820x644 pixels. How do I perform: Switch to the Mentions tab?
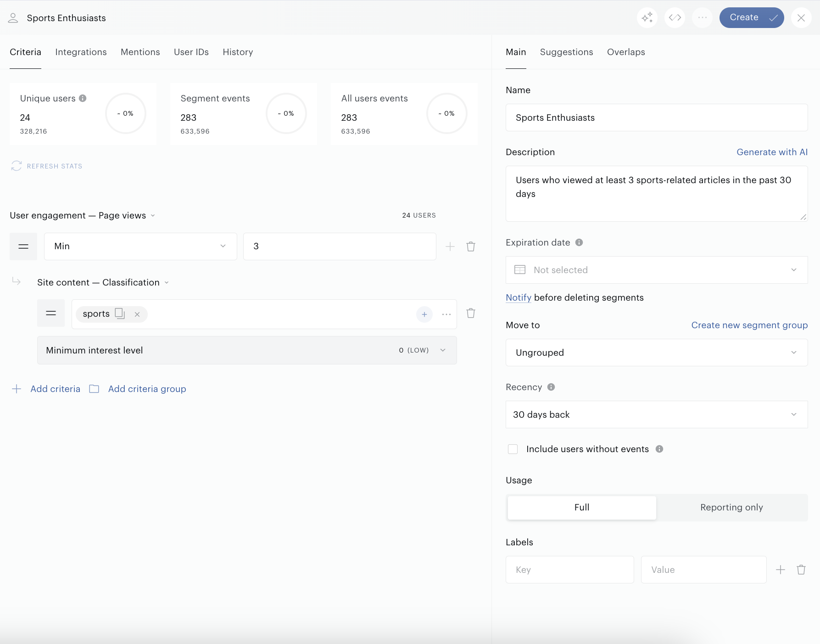coord(140,52)
